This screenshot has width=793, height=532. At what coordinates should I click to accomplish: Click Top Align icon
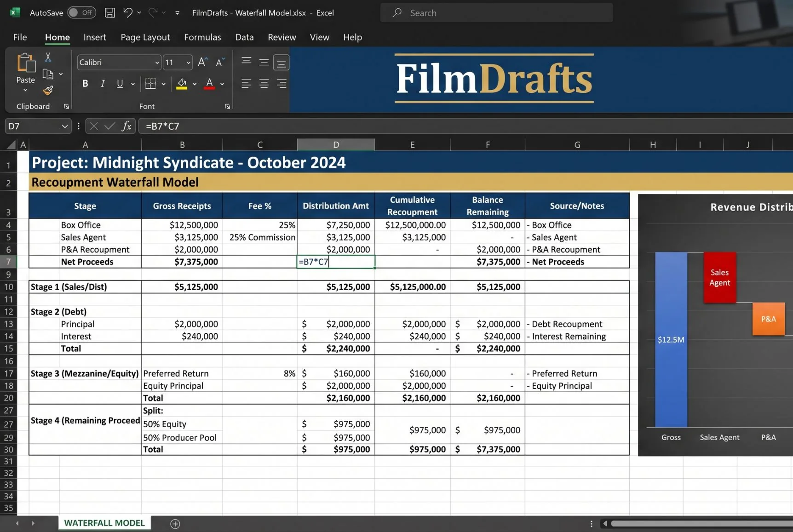[x=246, y=62]
